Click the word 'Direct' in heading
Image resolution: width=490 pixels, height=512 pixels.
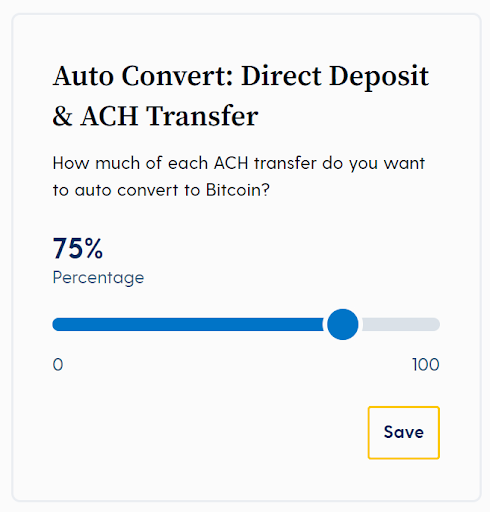(281, 76)
